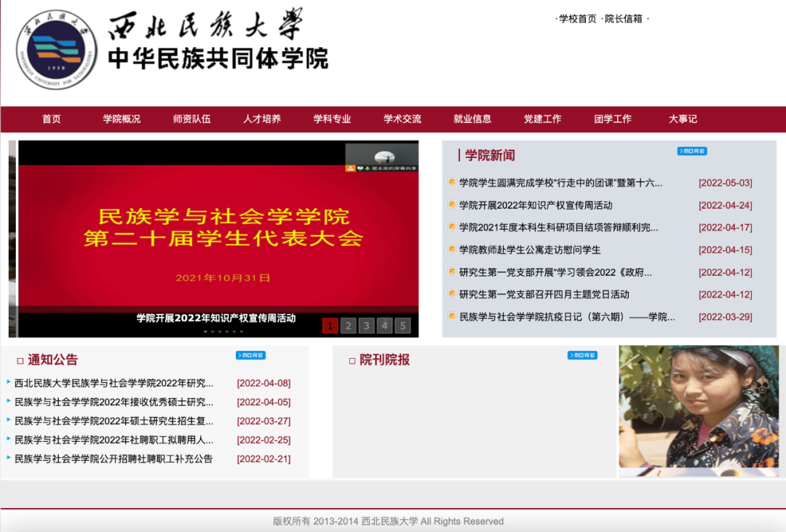Switch to slide 5 in the slideshow
This screenshot has height=532, width=786.
[x=402, y=326]
